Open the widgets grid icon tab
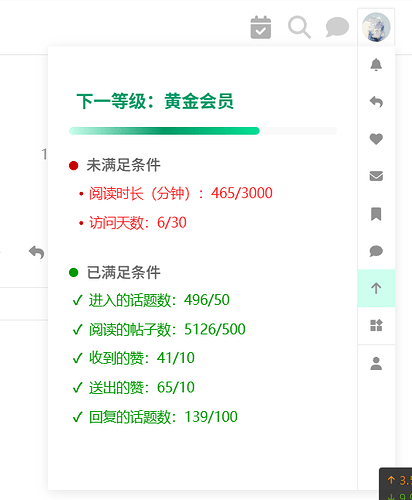 pos(376,325)
